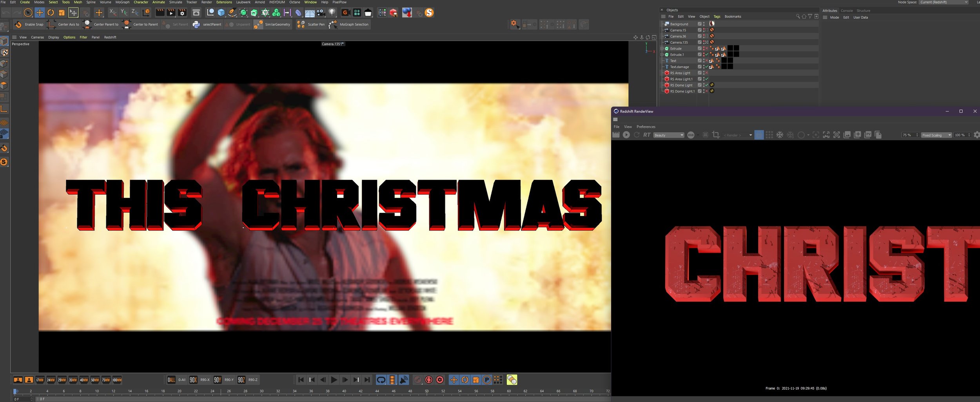980x402 pixels.
Task: Toggle RS Dome Light.1 enable state
Action: pos(707,91)
